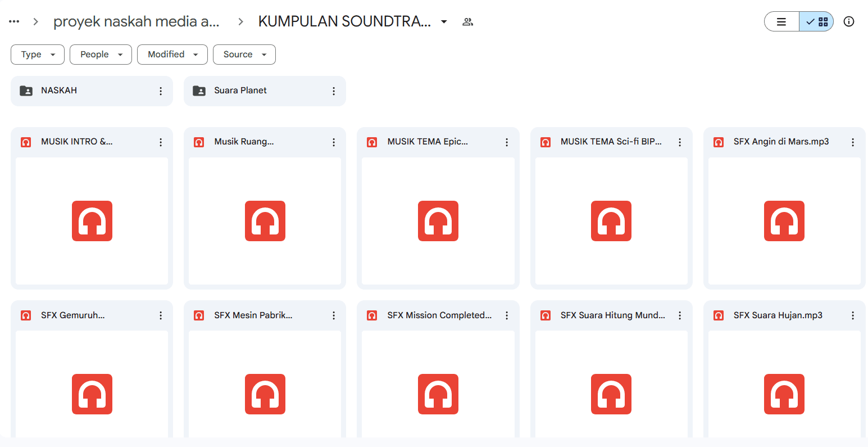Expand the People filter dropdown

coord(101,55)
